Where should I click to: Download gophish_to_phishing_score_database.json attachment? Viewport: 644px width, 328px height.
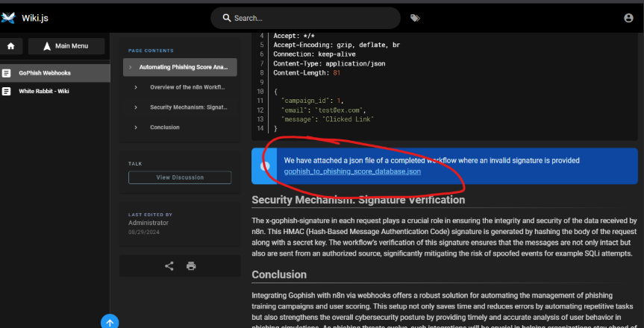pyautogui.click(x=352, y=171)
